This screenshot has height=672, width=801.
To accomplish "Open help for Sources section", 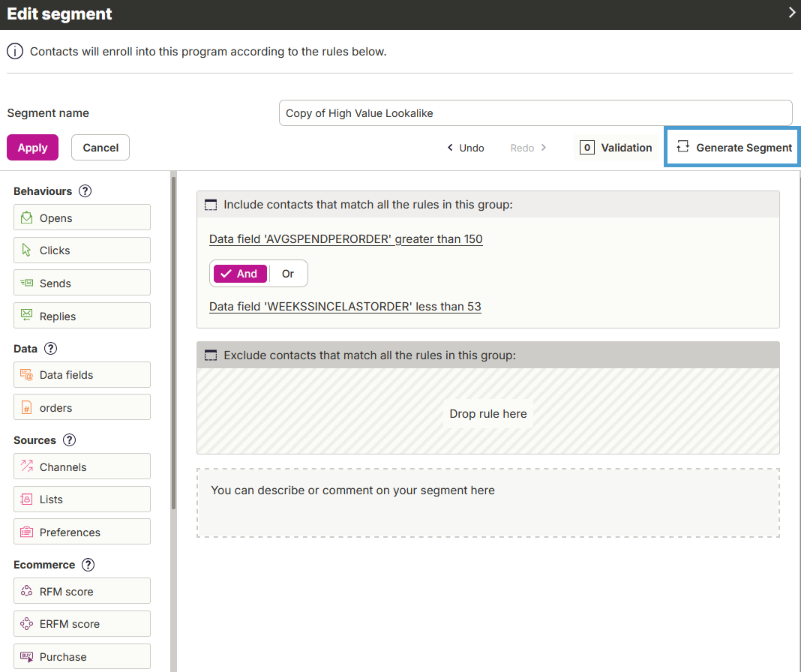I will coord(69,440).
